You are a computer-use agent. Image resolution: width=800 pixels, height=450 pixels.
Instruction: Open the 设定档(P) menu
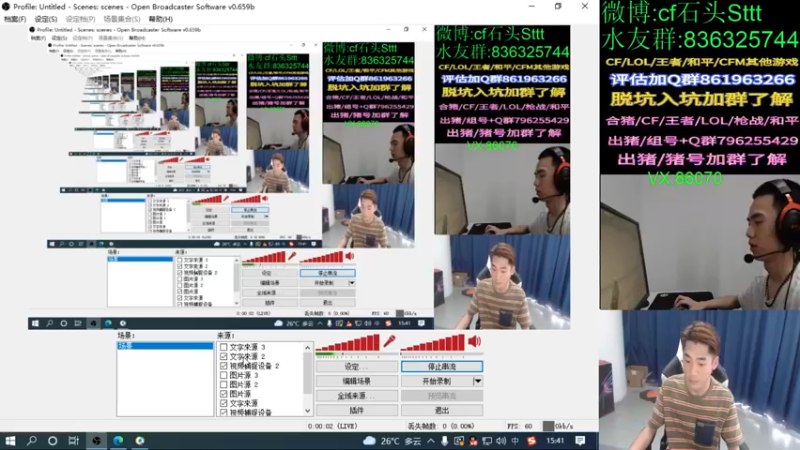(80, 19)
